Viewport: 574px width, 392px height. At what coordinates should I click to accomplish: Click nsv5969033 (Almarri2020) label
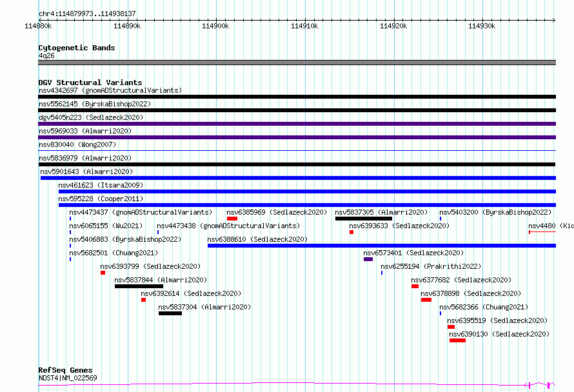click(x=85, y=131)
